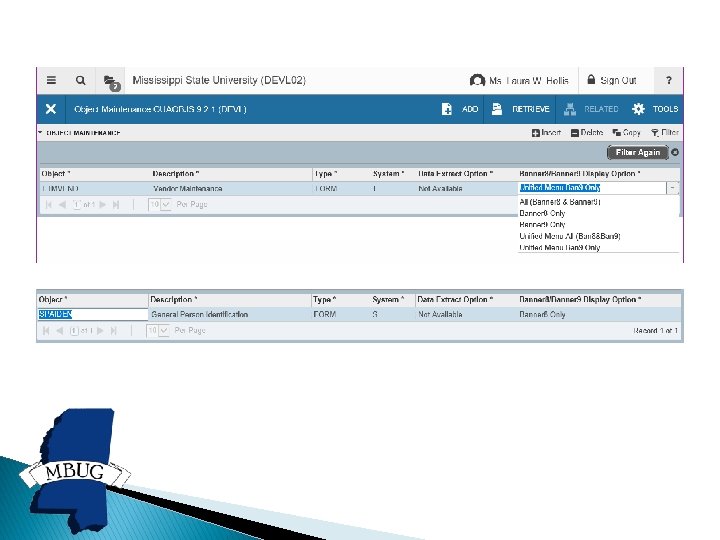
Task: Click Not Available cell in SPAIDEN row
Action: coord(440,315)
